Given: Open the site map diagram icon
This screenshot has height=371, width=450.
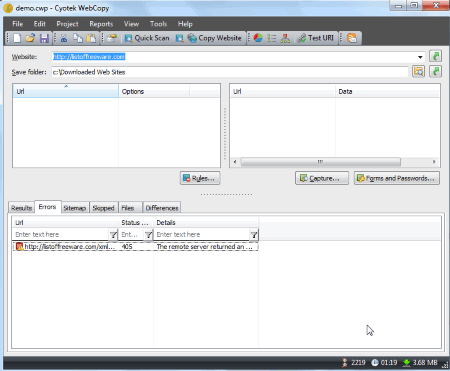Looking at the screenshot, I should (285, 38).
